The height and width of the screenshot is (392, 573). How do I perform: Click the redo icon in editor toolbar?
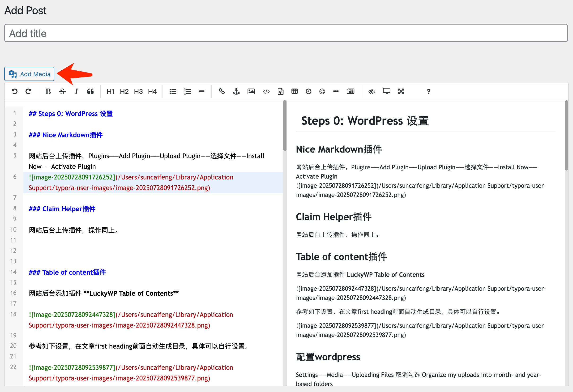[28, 91]
